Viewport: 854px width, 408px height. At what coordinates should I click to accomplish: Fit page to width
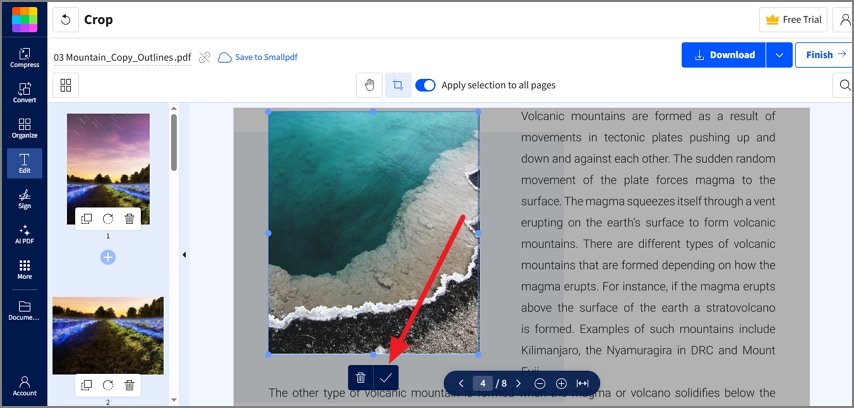click(x=583, y=383)
